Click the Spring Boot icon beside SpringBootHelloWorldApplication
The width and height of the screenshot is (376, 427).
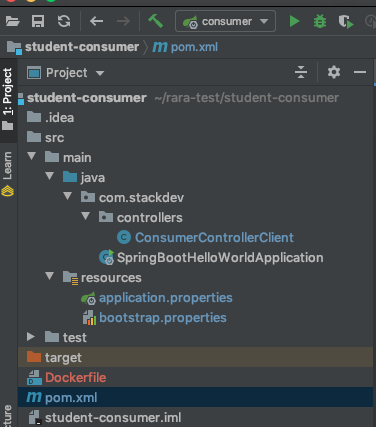pos(107,257)
